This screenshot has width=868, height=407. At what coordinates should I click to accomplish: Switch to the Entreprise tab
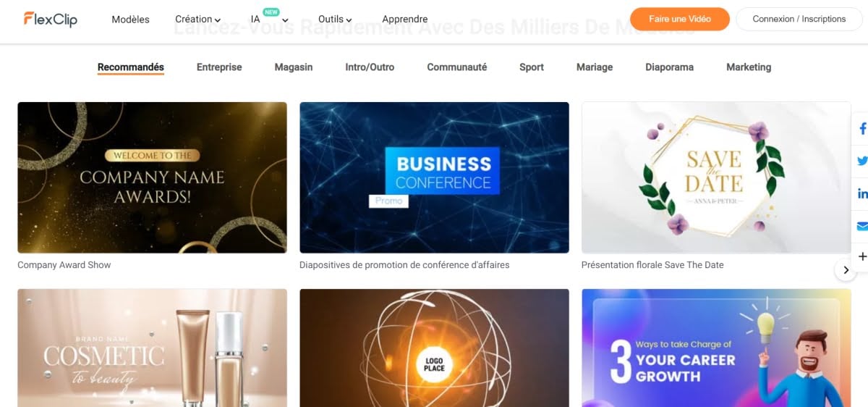click(219, 67)
